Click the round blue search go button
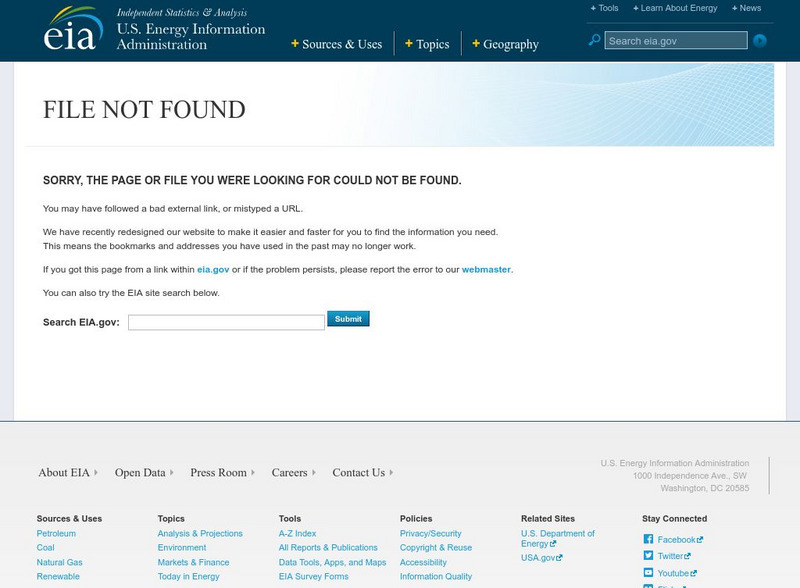 760,40
